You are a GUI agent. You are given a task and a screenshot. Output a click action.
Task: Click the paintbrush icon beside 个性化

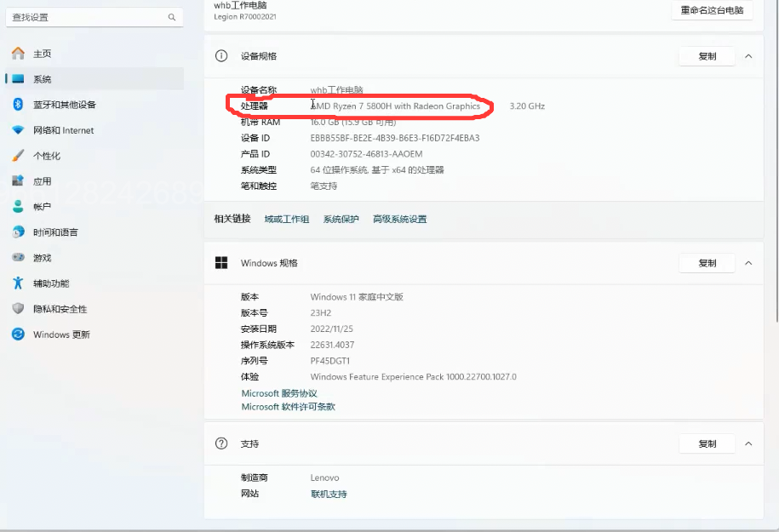point(18,156)
